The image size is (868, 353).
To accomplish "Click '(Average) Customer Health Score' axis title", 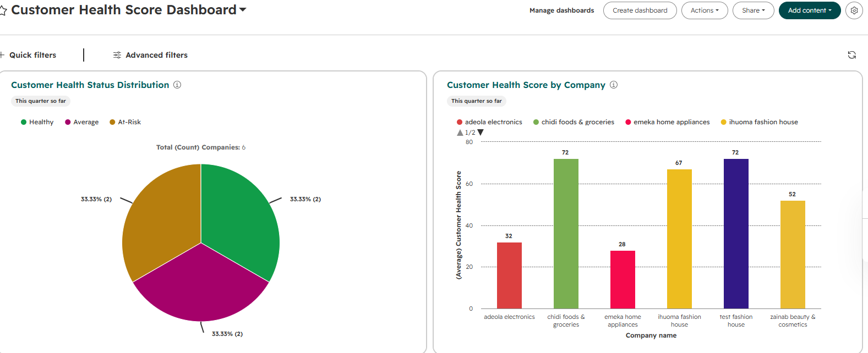I will coord(458,225).
